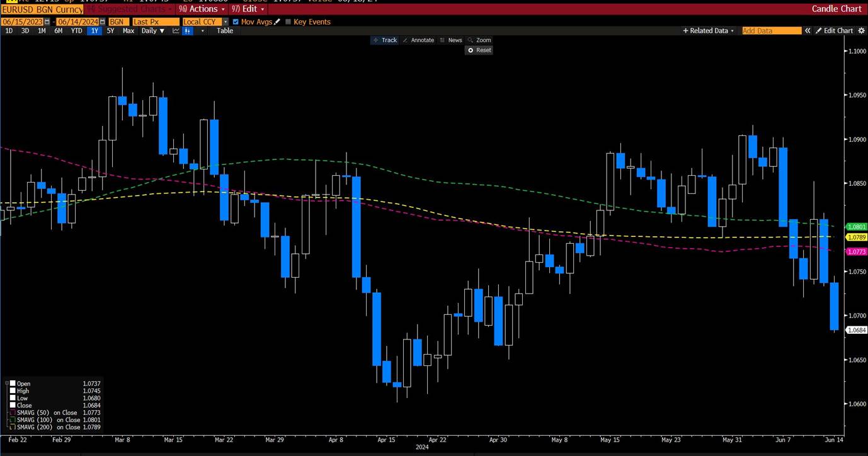Screen dimensions: 868x456
Task: Click the Last Px field
Action: (156, 21)
